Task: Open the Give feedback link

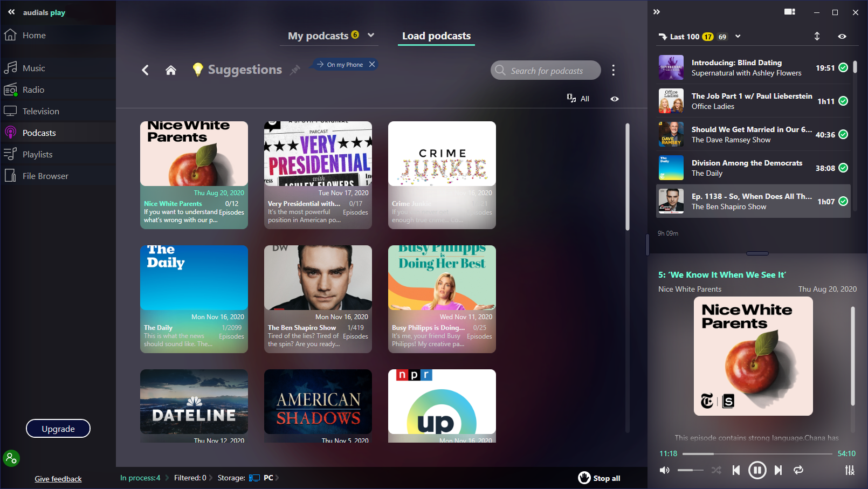Action: [x=58, y=479]
